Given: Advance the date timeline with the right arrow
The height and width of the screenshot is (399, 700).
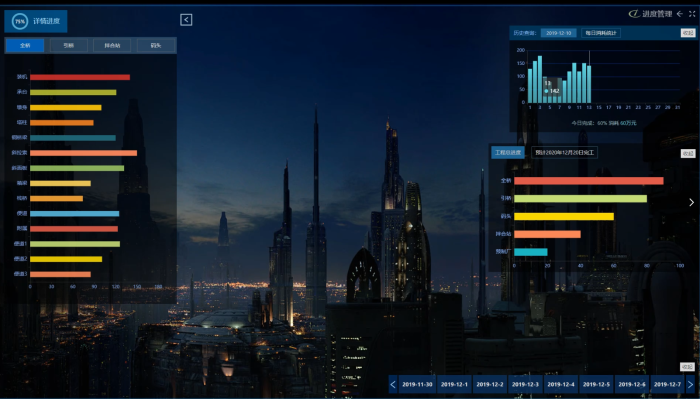Looking at the screenshot, I should click(691, 384).
